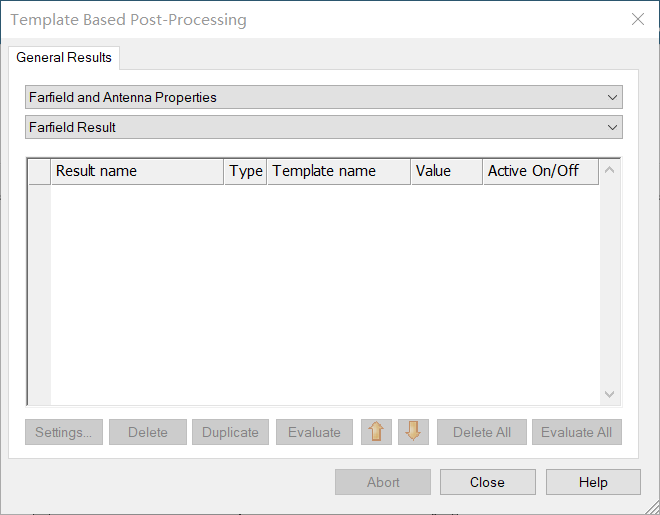Image resolution: width=660 pixels, height=515 pixels.
Task: Click the move down arrow icon
Action: tap(413, 432)
